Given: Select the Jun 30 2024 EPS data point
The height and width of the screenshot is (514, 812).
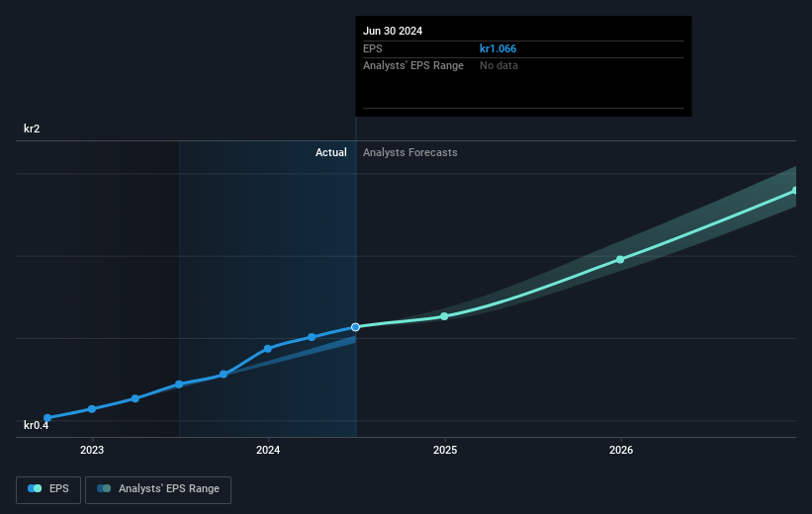Looking at the screenshot, I should (355, 327).
